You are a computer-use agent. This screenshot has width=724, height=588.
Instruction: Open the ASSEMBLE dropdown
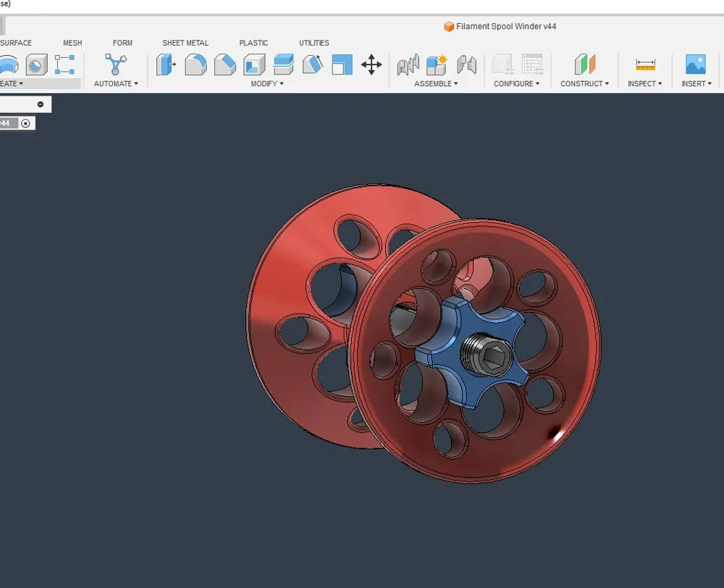[x=437, y=84]
